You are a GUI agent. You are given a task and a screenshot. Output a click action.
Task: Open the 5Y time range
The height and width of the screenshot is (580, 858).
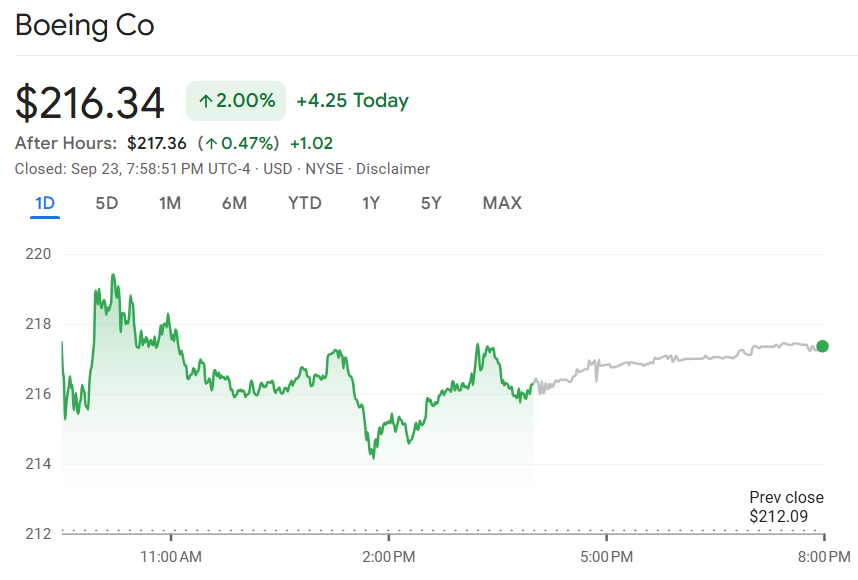[x=431, y=203]
